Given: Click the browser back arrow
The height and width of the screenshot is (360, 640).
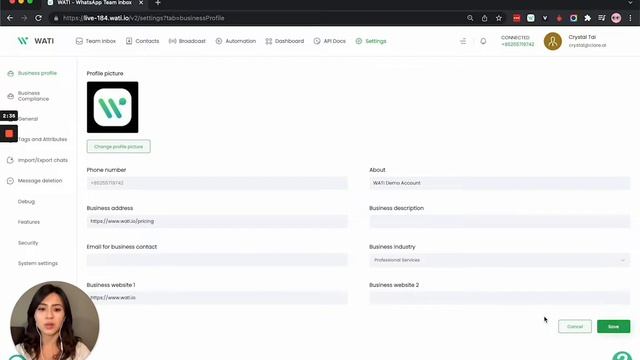Looking at the screenshot, I should point(10,18).
